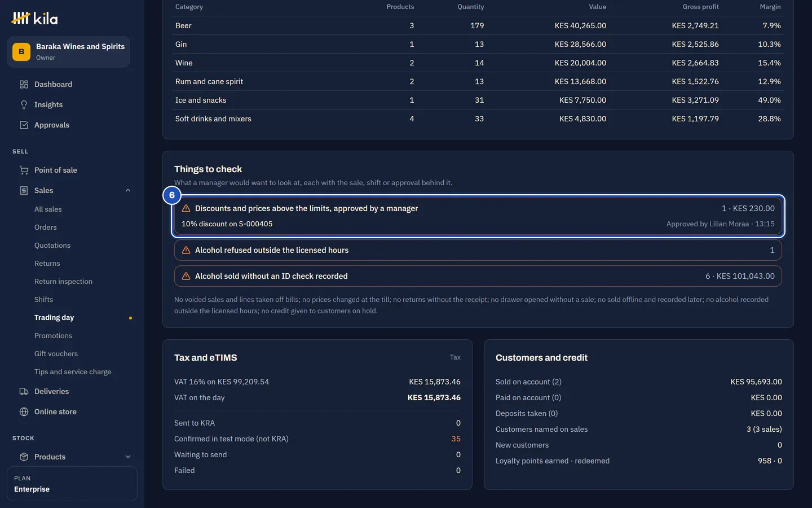Click the Kila logo

pyautogui.click(x=34, y=19)
